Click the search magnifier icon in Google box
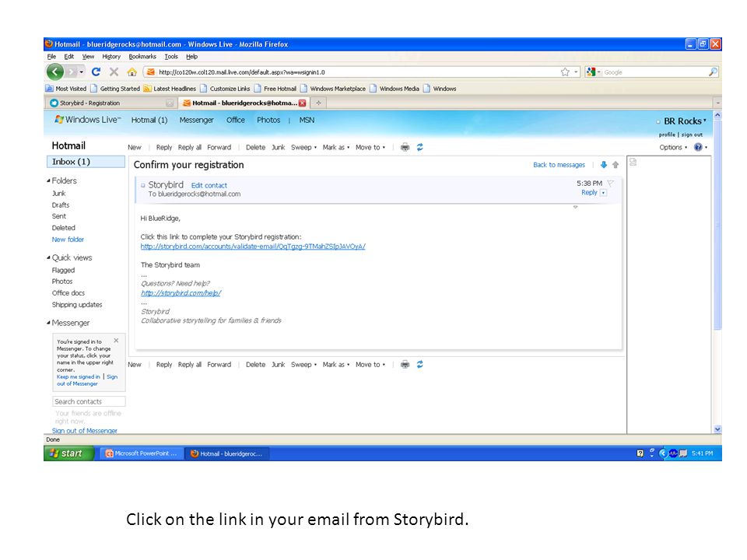 713,72
